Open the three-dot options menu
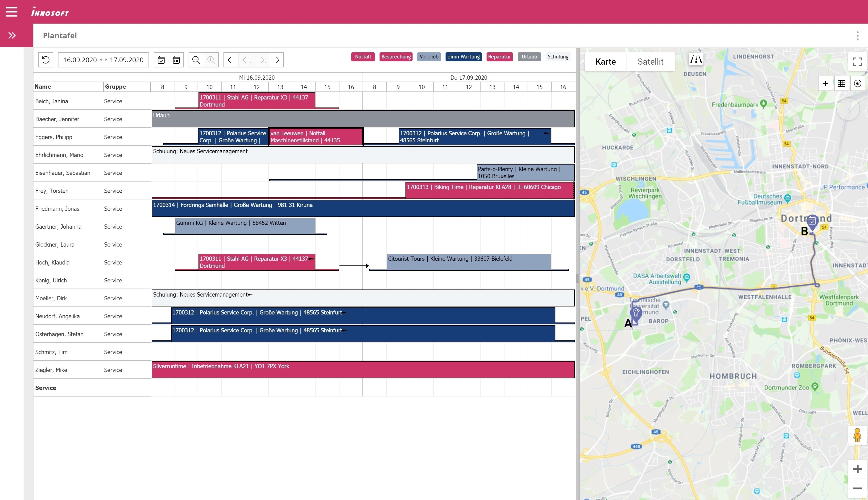 click(x=857, y=36)
